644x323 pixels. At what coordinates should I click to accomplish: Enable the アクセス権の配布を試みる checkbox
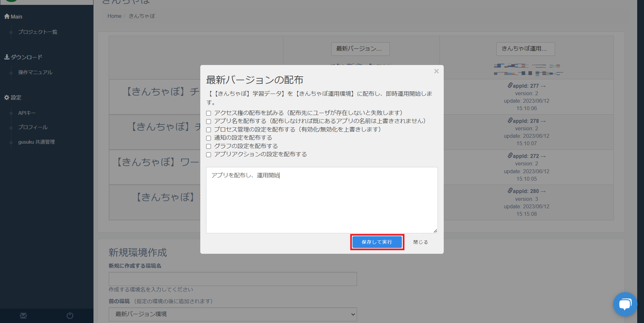pos(209,113)
